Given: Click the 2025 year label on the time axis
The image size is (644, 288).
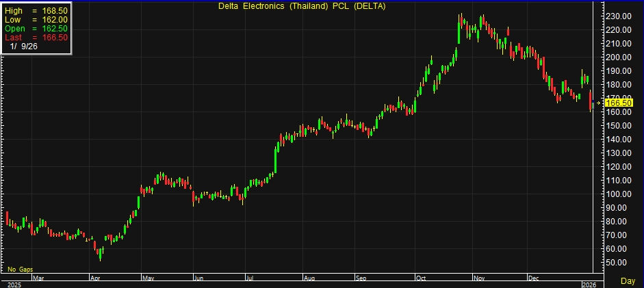Looking at the screenshot, I should [x=12, y=284].
